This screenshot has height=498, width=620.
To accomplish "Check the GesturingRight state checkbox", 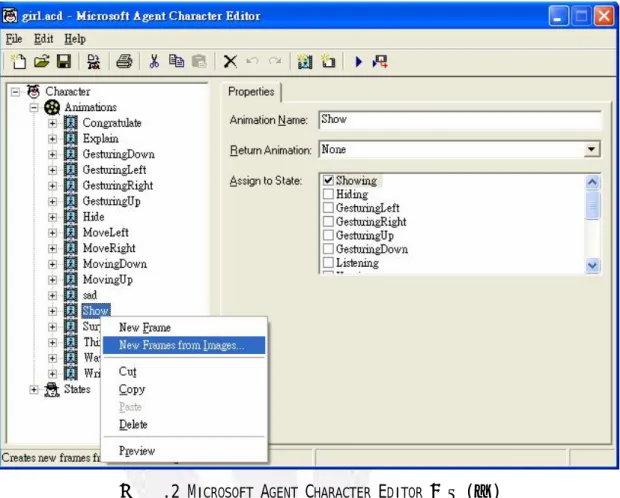I will pyautogui.click(x=328, y=222).
